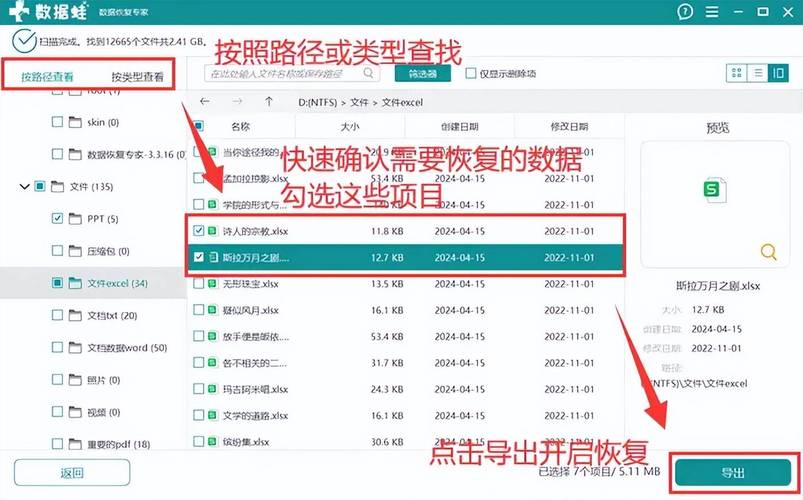Click the 13.5 KB size cell

[x=387, y=284]
